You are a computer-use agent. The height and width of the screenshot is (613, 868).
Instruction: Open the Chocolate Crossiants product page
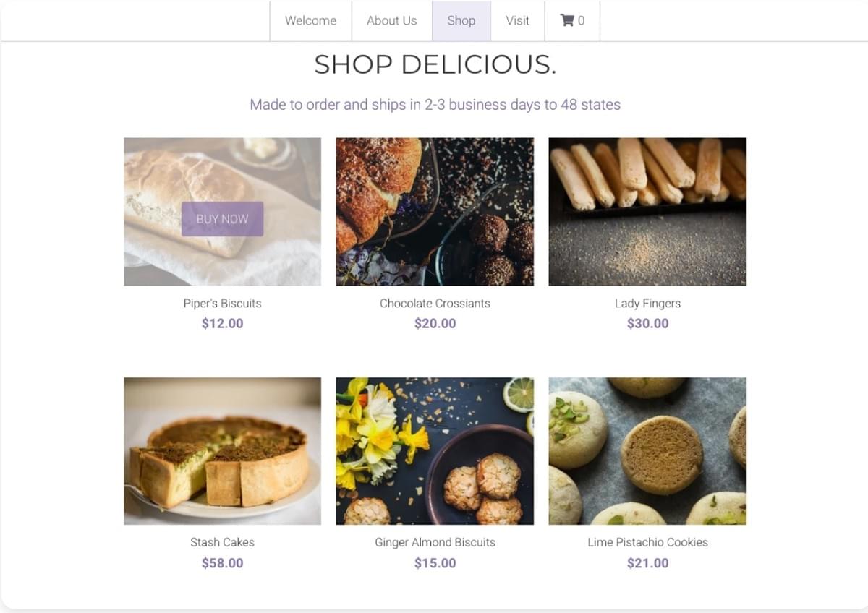(435, 303)
